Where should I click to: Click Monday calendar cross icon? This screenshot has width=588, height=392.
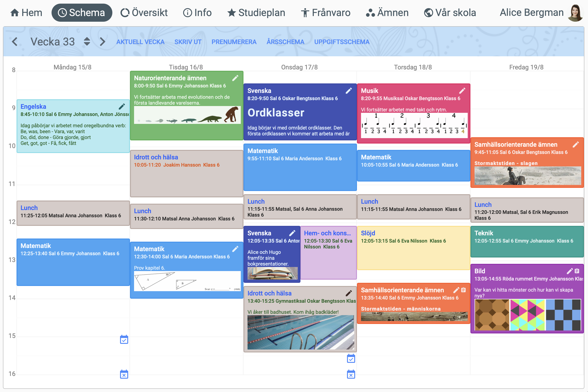click(x=124, y=375)
